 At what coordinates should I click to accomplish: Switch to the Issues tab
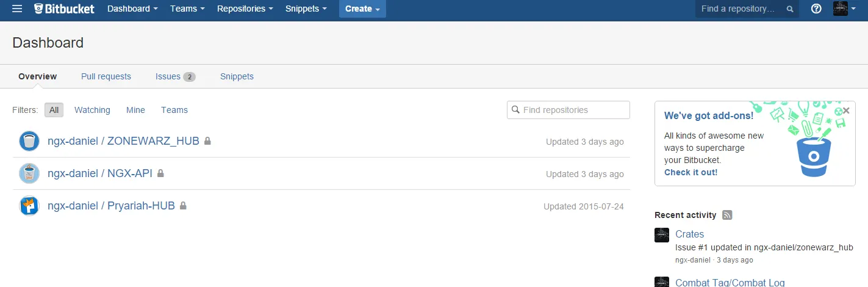point(175,76)
